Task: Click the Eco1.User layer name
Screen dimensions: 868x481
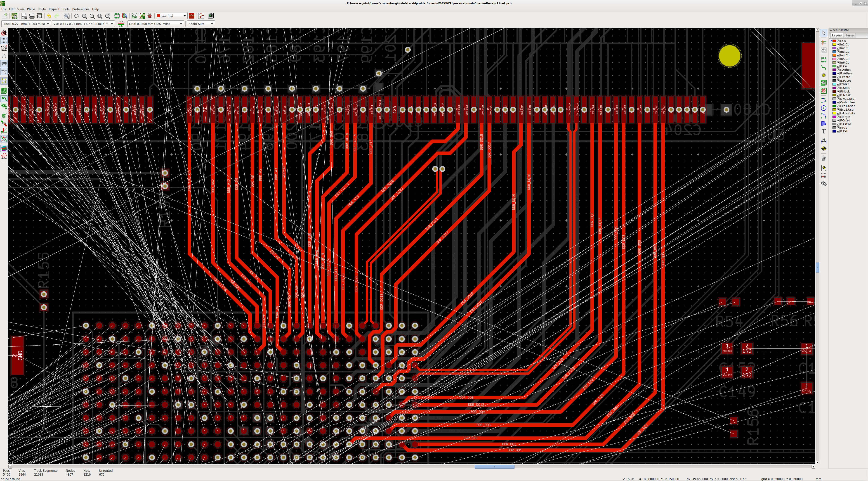Action: (847, 106)
